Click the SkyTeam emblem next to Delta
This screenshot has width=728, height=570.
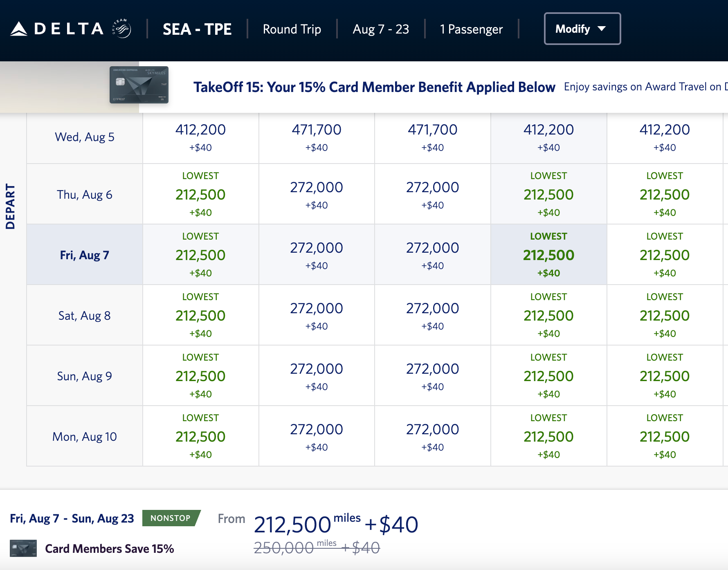[x=121, y=29]
